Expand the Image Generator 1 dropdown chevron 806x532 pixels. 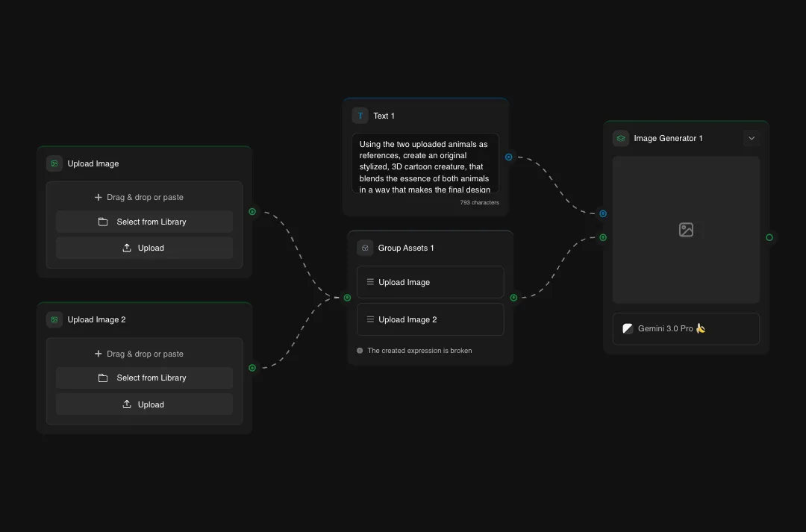[x=752, y=138]
